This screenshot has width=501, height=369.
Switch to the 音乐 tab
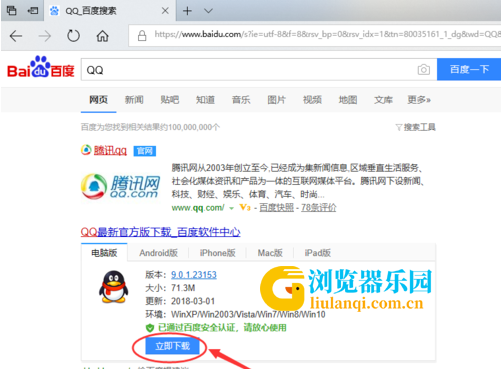[241, 100]
